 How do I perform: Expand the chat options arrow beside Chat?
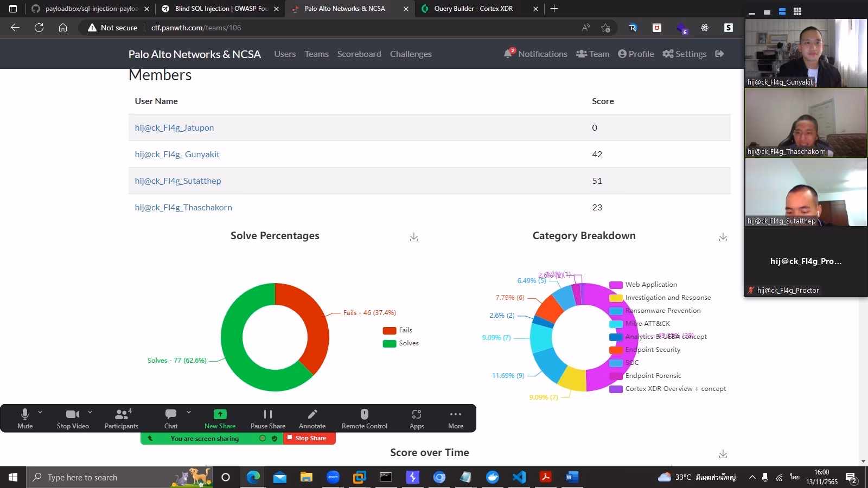point(189,412)
